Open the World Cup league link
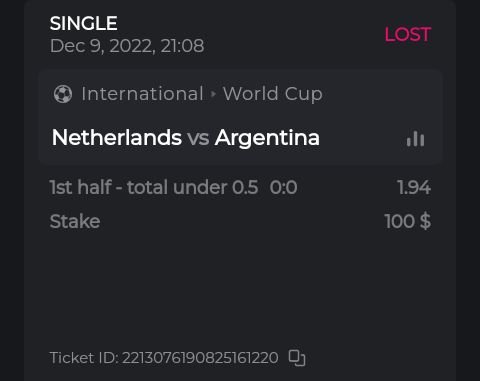This screenshot has width=480, height=381. 273,94
